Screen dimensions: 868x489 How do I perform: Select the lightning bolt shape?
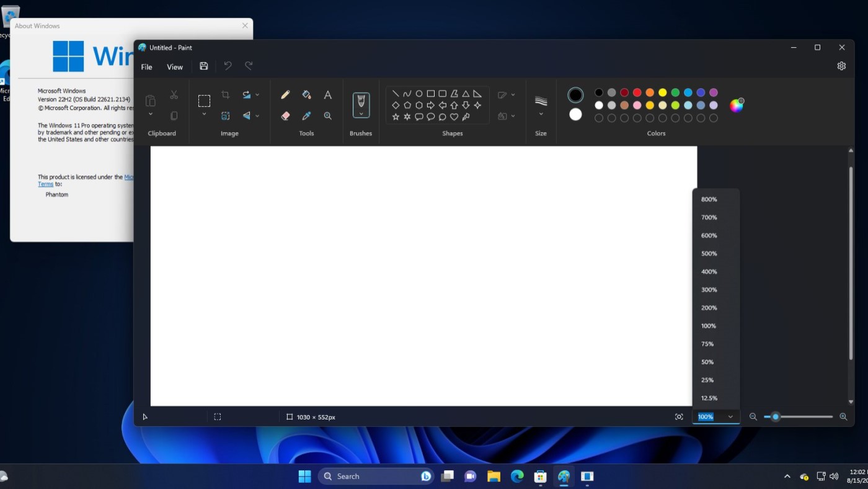466,117
